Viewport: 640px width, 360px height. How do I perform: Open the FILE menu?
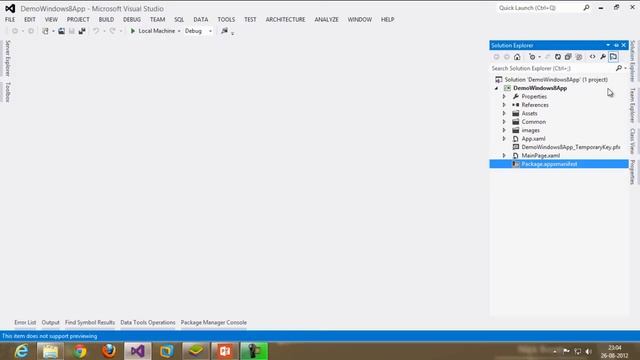10,20
